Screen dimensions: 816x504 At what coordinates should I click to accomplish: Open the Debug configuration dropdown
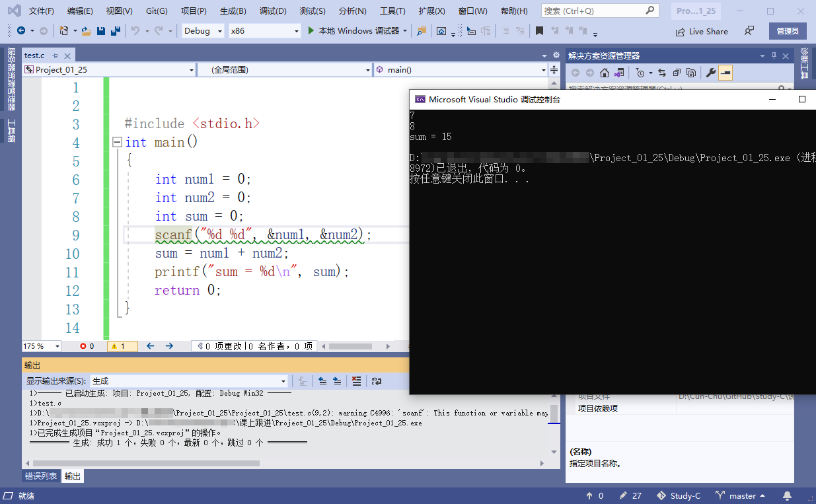(x=203, y=31)
